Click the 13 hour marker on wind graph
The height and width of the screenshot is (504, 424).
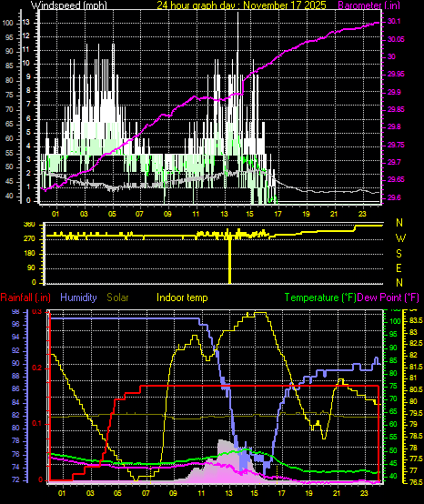(x=224, y=214)
